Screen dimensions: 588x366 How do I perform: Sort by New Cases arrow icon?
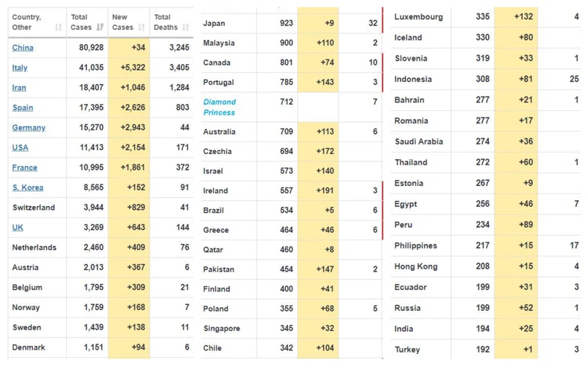click(x=141, y=28)
